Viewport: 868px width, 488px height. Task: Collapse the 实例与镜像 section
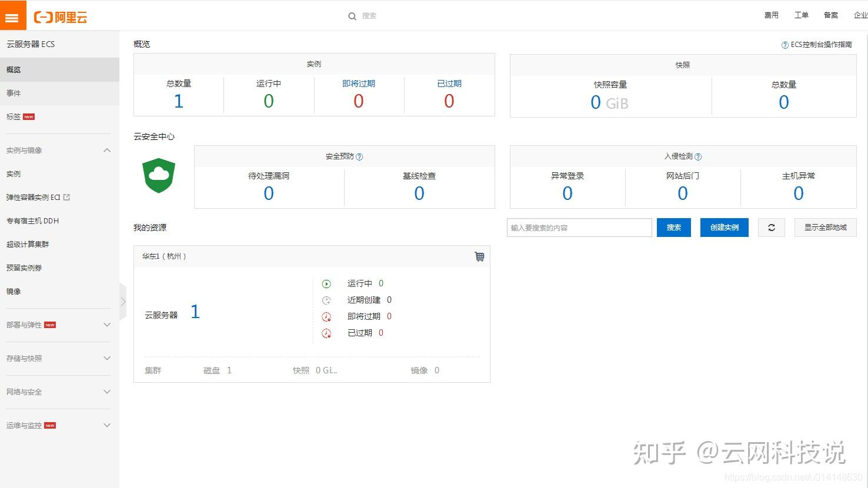point(107,151)
